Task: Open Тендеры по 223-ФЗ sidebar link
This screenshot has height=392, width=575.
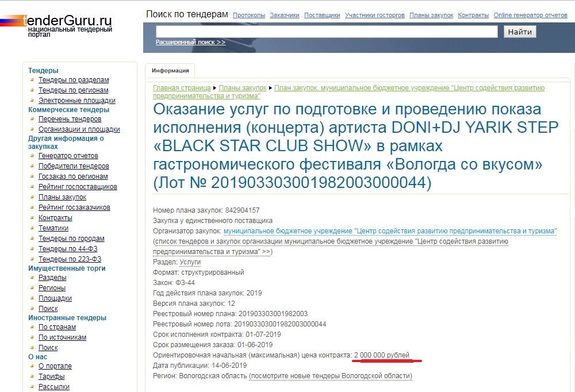Action: point(70,259)
